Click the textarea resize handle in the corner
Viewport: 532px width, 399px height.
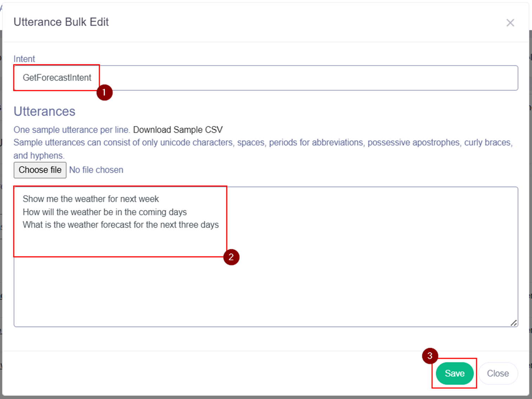coord(513,323)
